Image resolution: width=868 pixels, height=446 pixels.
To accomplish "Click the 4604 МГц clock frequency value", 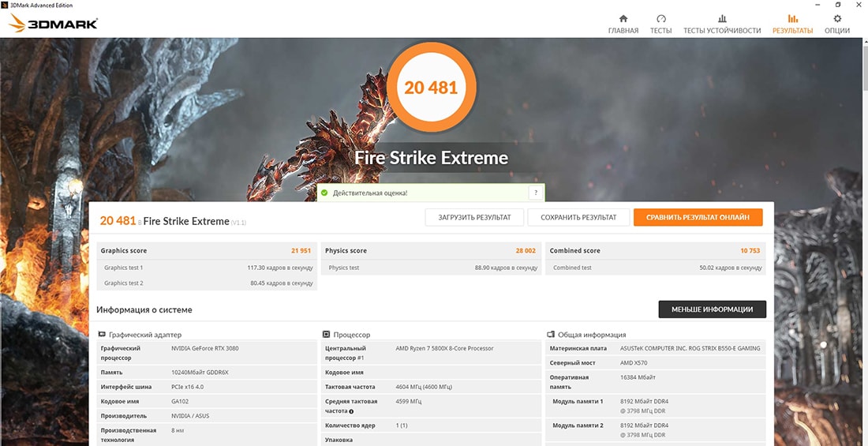I will [x=424, y=387].
